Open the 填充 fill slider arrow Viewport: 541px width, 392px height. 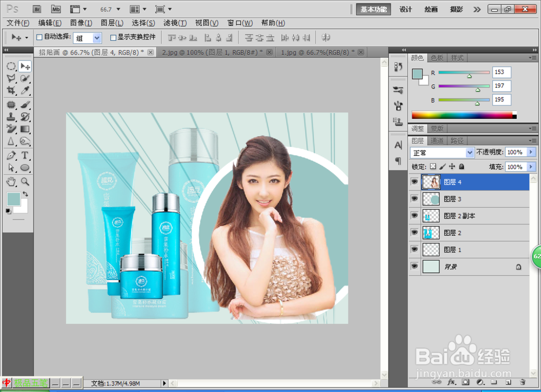coord(531,167)
